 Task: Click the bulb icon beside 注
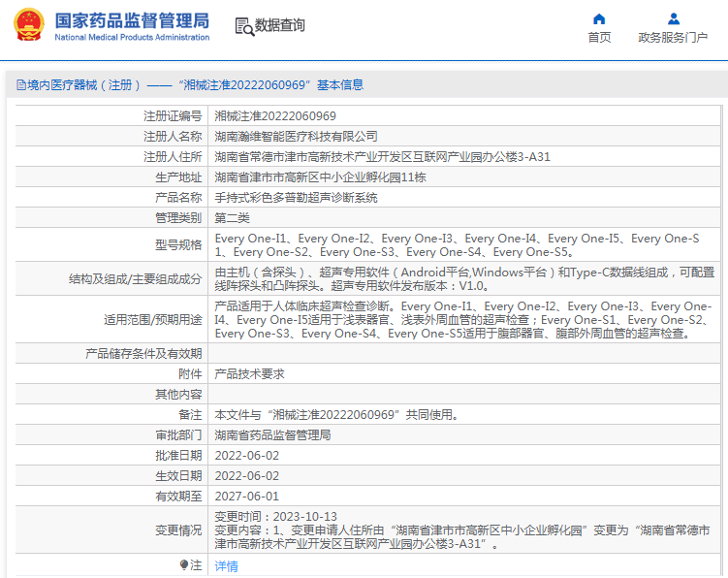(x=184, y=565)
